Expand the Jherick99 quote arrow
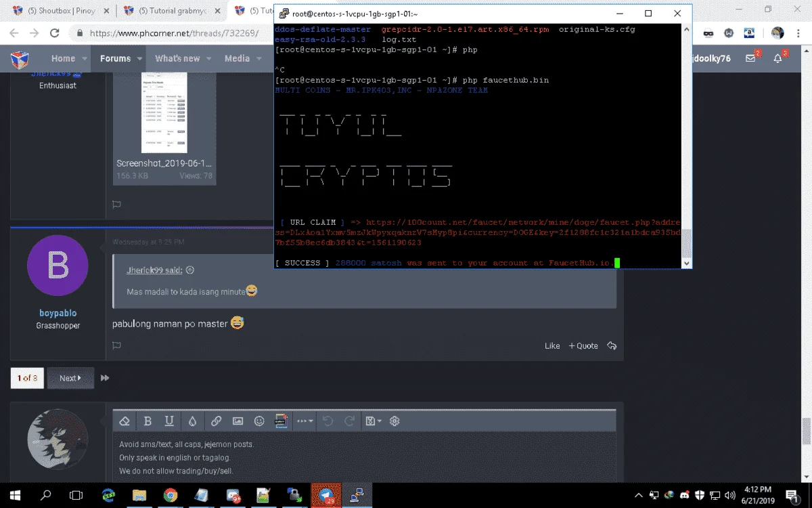This screenshot has width=812, height=508. (x=190, y=270)
